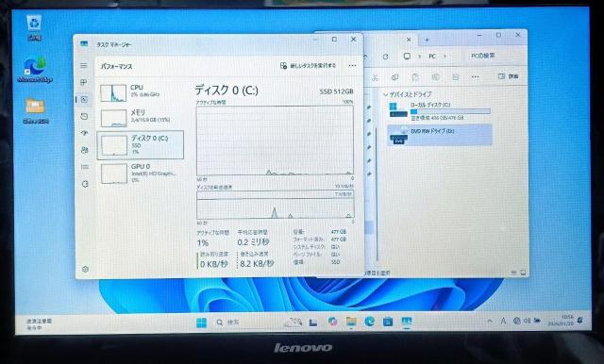Open Explorer toolbar See more ellipsis
The height and width of the screenshot is (364, 604).
[x=476, y=77]
